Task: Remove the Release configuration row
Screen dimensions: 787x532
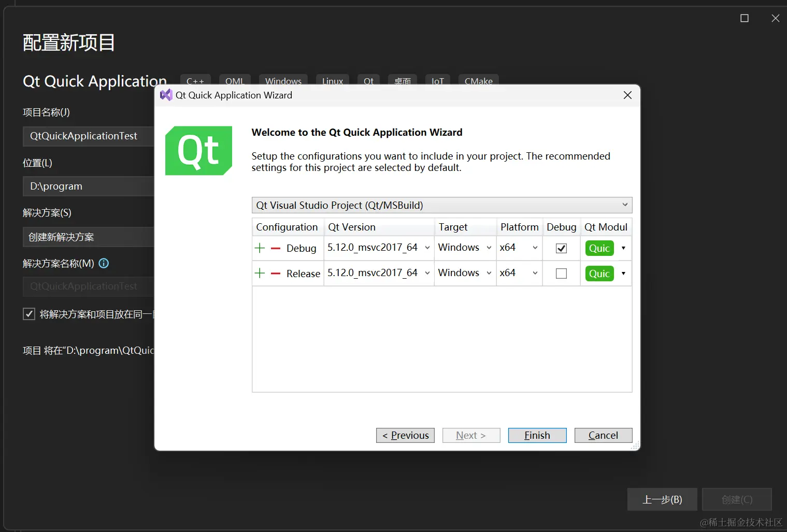Action: point(276,273)
